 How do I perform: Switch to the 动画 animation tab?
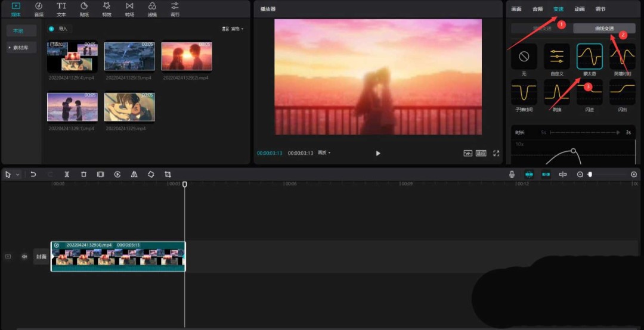[579, 9]
